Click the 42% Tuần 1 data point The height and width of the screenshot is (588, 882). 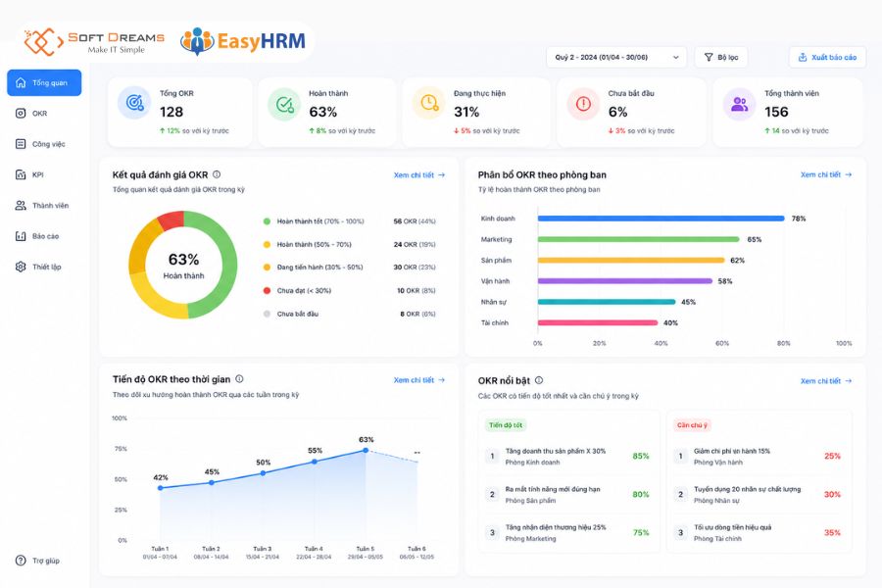(161, 488)
